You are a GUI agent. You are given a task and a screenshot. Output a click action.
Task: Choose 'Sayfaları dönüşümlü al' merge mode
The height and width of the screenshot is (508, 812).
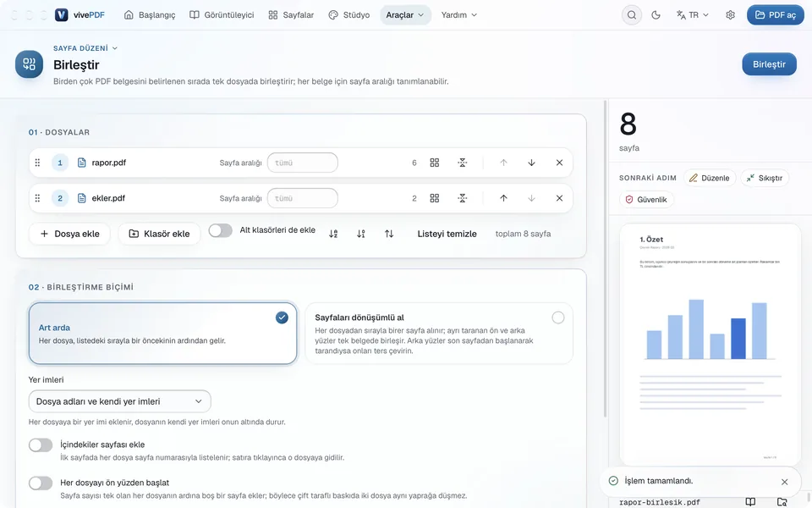click(439, 334)
